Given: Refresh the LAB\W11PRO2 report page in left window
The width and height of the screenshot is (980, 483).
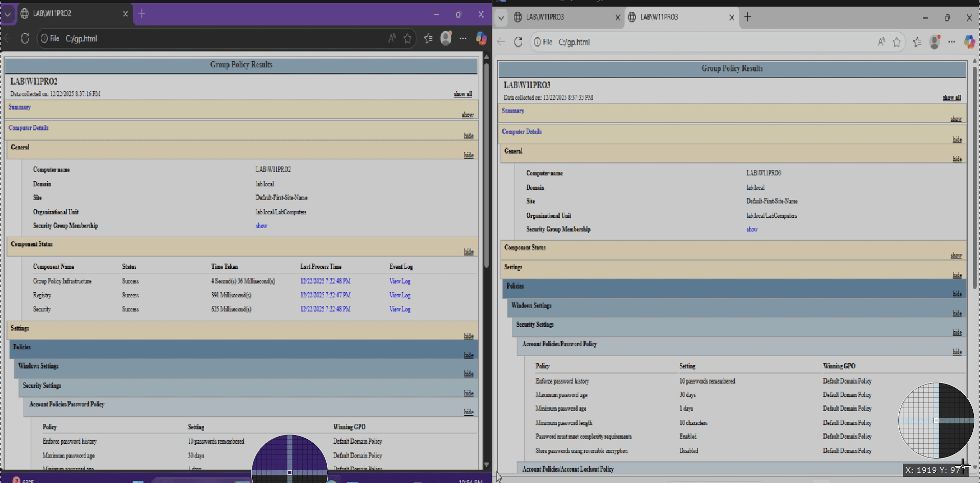Looking at the screenshot, I should (x=24, y=38).
